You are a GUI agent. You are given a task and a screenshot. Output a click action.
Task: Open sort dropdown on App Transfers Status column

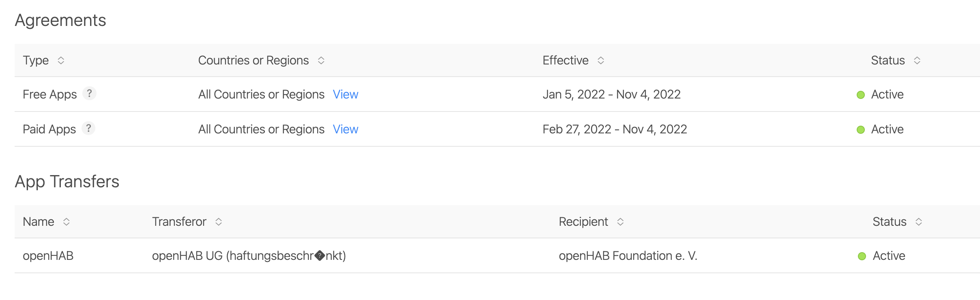click(920, 222)
